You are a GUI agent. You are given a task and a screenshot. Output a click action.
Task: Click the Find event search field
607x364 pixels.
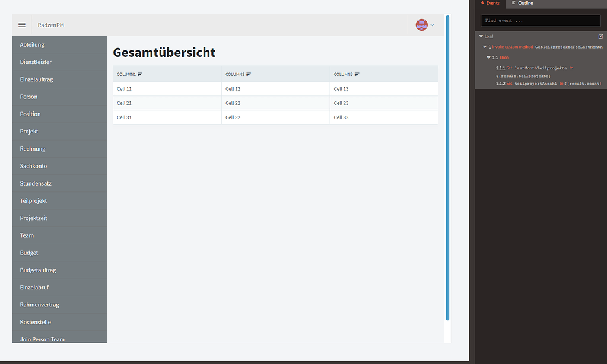[x=540, y=21]
